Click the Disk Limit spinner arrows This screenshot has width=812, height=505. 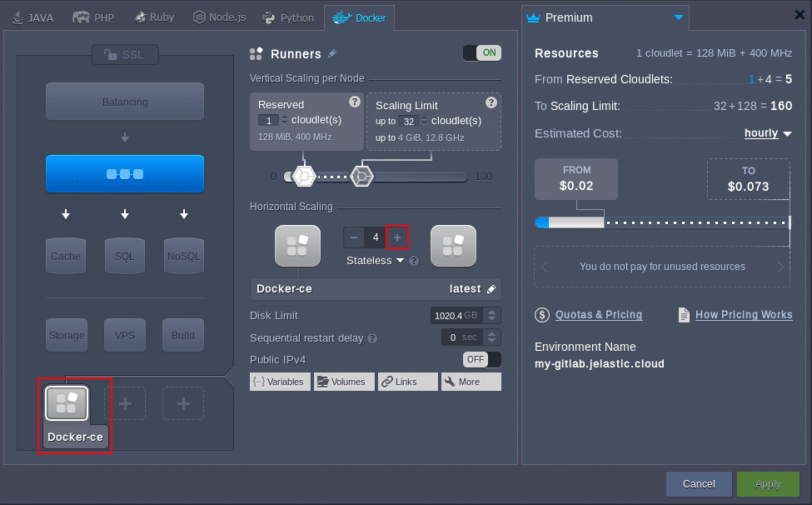coord(492,316)
